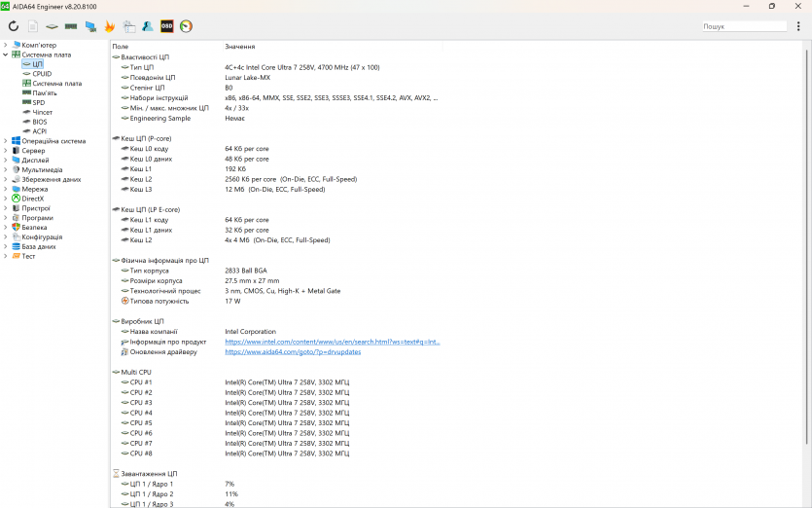Image resolution: width=812 pixels, height=508 pixels.
Task: Expand the Комп'ютер tree node
Action: tap(5, 45)
